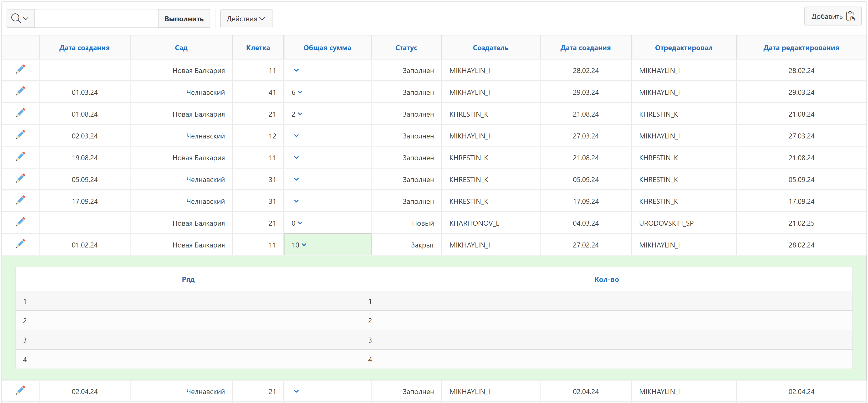Expand details chevron in 05.09.24 row
The height and width of the screenshot is (403, 868).
coord(296,179)
